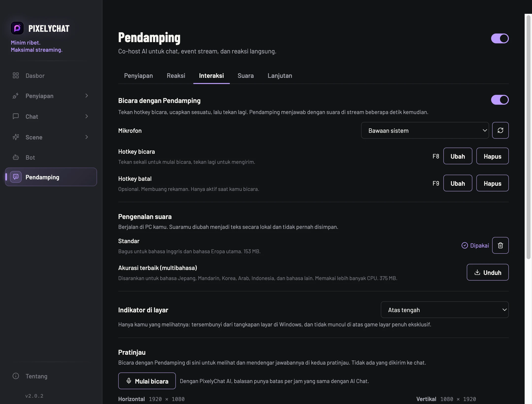
Task: Toggle the main Pendamping switch
Action: click(x=500, y=38)
